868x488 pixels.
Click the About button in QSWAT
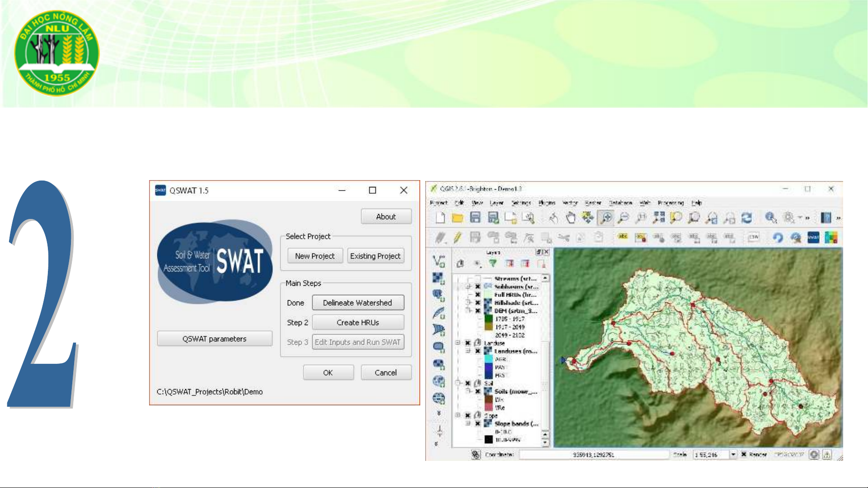[386, 217]
